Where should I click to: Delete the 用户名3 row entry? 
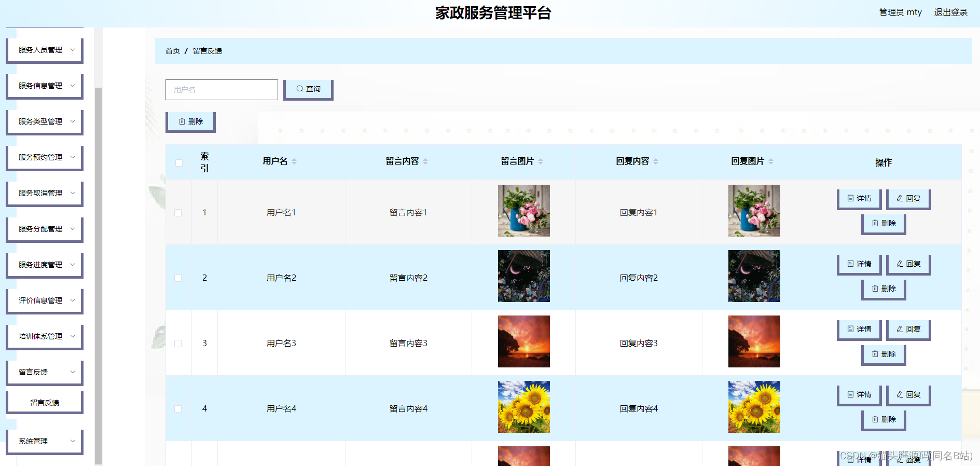pos(884,354)
